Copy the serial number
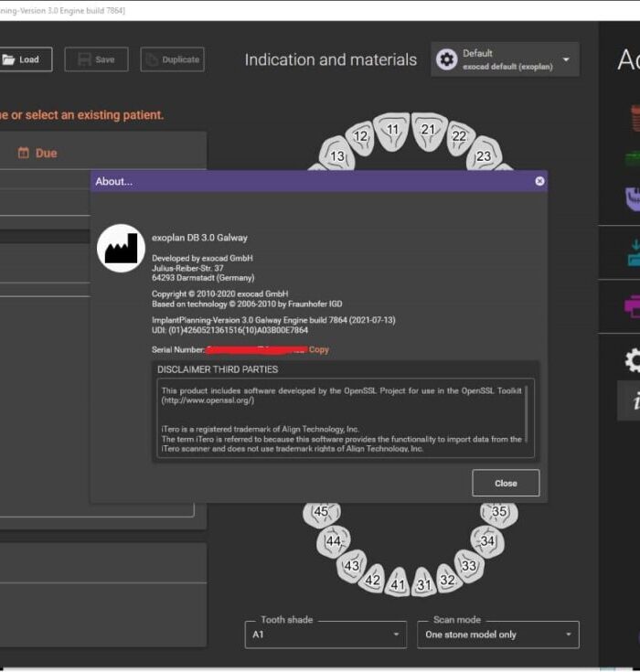Screen dimensions: 640x672 [x=319, y=349]
